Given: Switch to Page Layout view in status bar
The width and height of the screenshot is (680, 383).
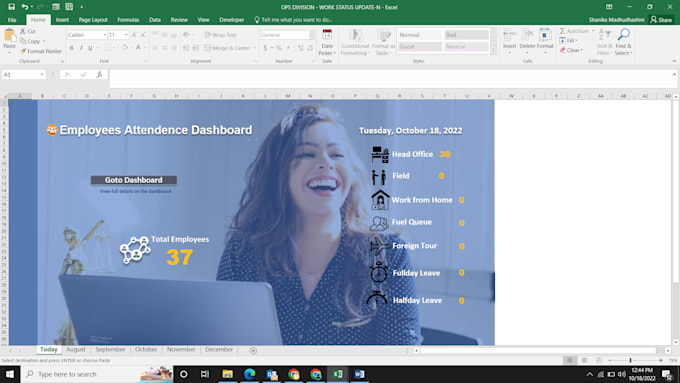Looking at the screenshot, I should 584,360.
